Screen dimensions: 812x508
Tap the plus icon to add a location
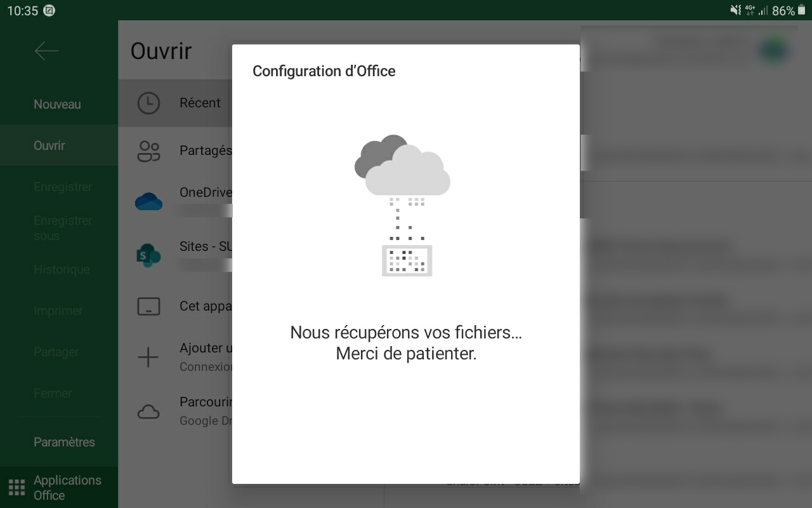[x=148, y=358]
